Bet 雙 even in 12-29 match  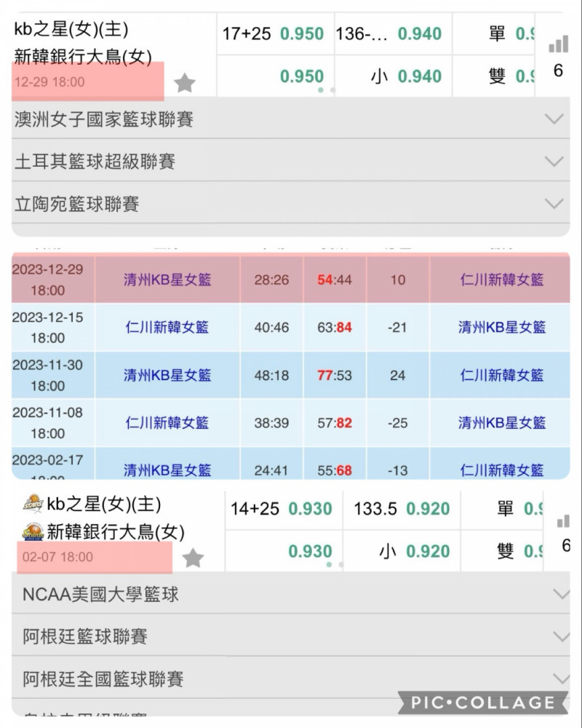pyautogui.click(x=494, y=76)
